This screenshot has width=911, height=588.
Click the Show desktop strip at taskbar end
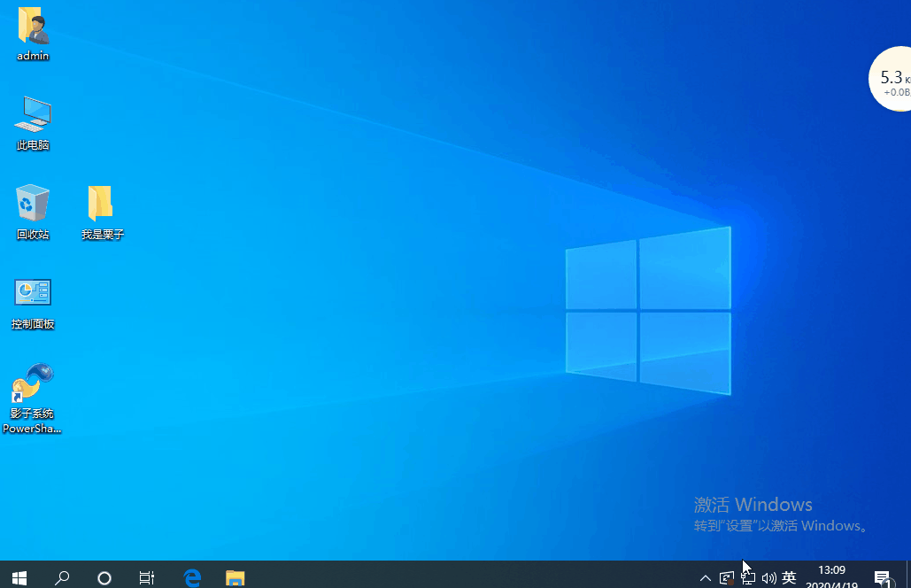[908, 576]
